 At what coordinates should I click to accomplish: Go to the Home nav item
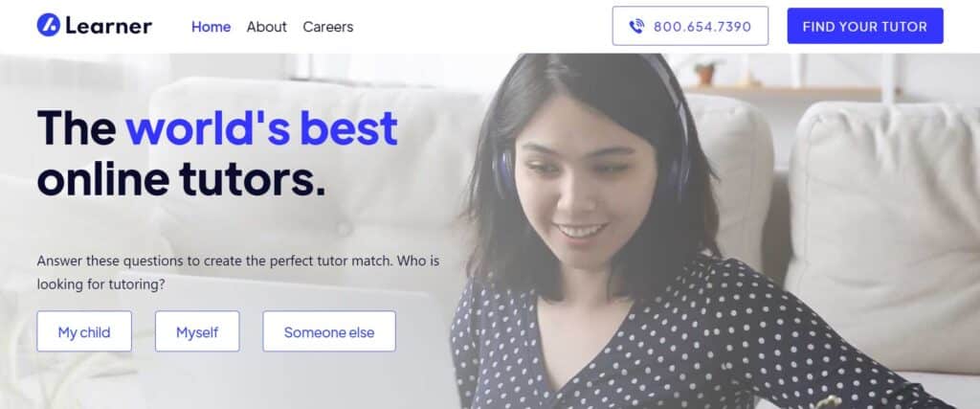point(211,27)
